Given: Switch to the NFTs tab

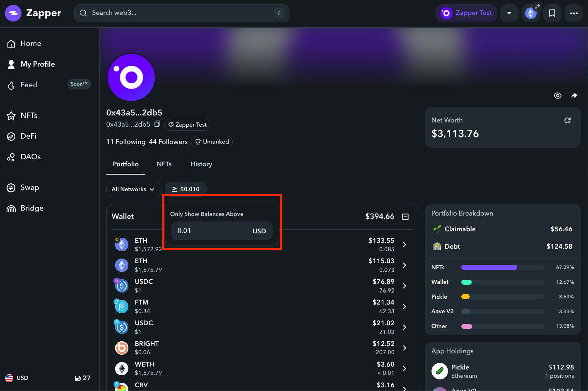Looking at the screenshot, I should [x=164, y=164].
